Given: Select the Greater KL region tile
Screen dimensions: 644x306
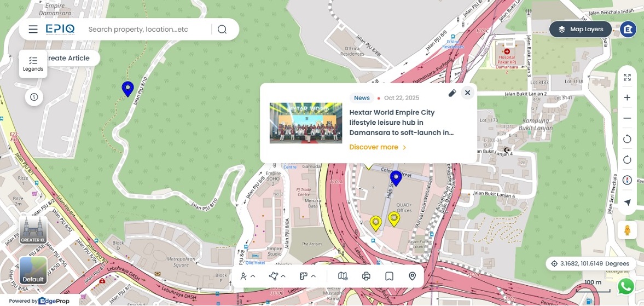Looking at the screenshot, I should point(33,230).
